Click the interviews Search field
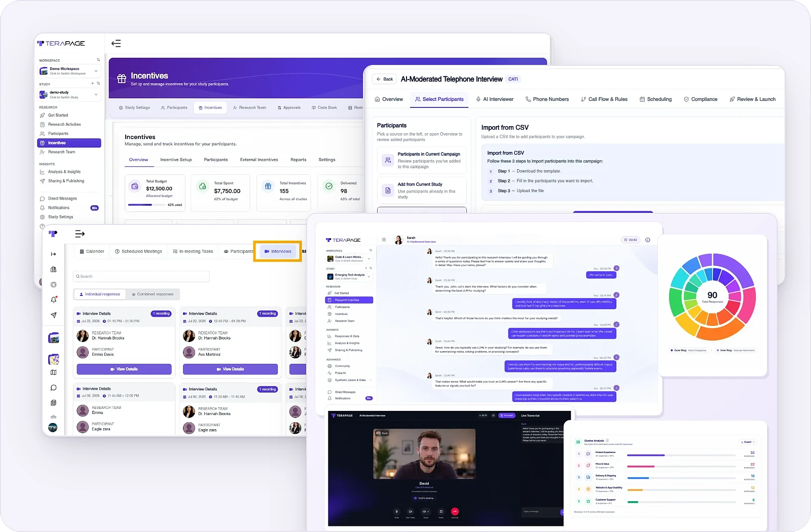Image resolution: width=811 pixels, height=532 pixels. point(141,277)
